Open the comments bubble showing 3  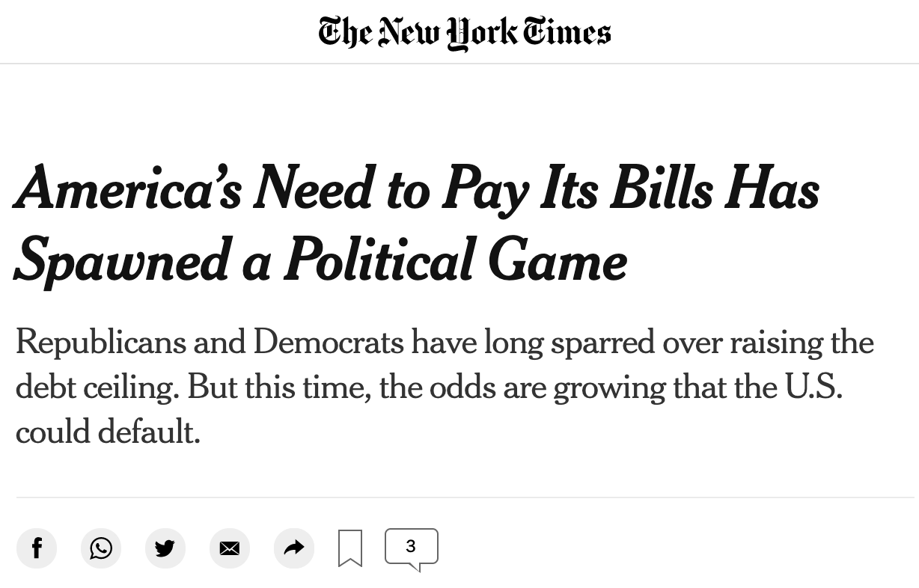point(411,549)
